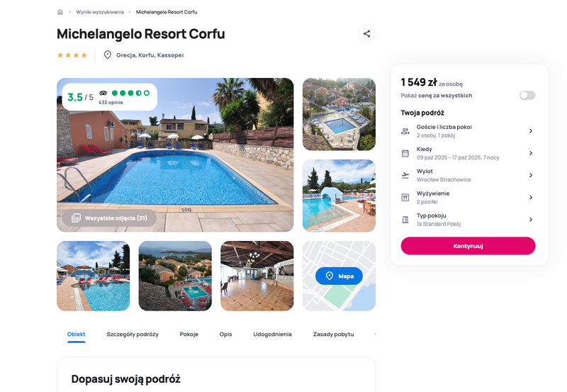Image resolution: width=567 pixels, height=392 pixels.
Task: Expand the Typ pokoju chevron
Action: point(531,220)
